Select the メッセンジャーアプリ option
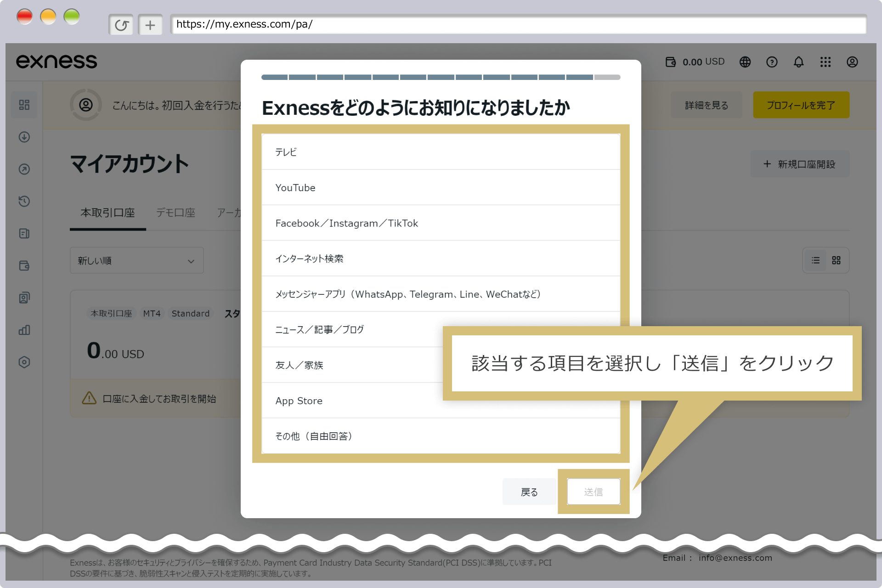 (441, 294)
